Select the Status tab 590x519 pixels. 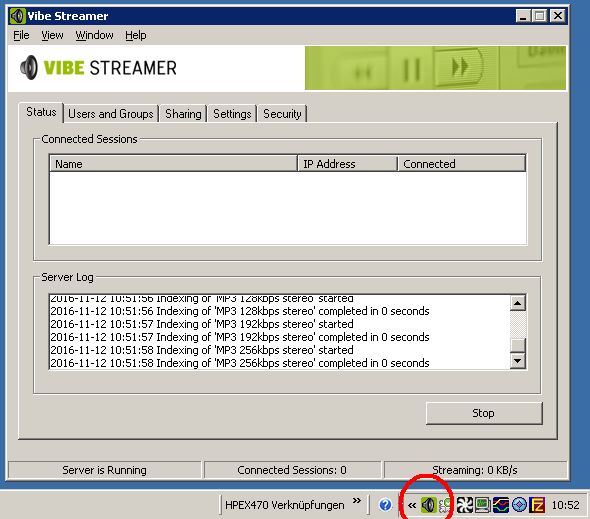pos(41,112)
